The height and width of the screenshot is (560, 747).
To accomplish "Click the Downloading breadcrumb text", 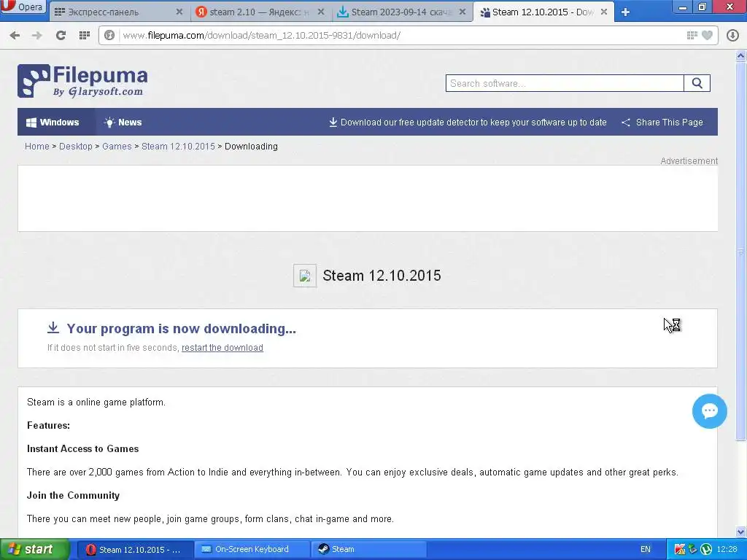I will click(251, 146).
